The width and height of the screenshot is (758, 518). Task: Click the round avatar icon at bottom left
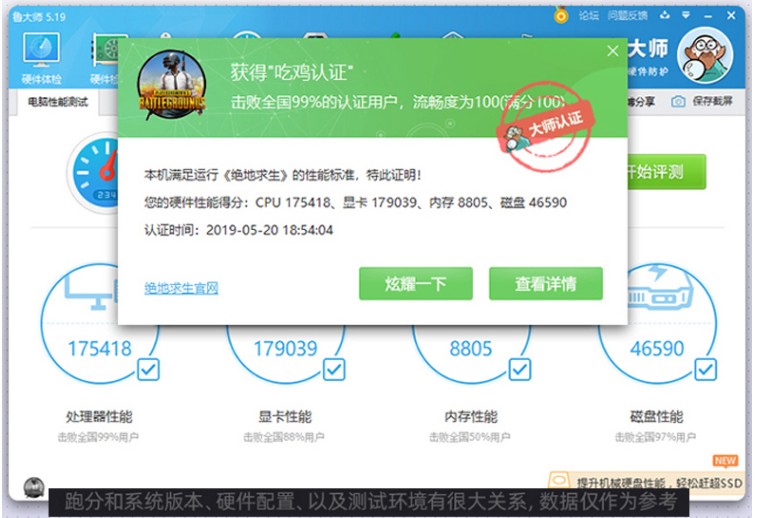(34, 487)
